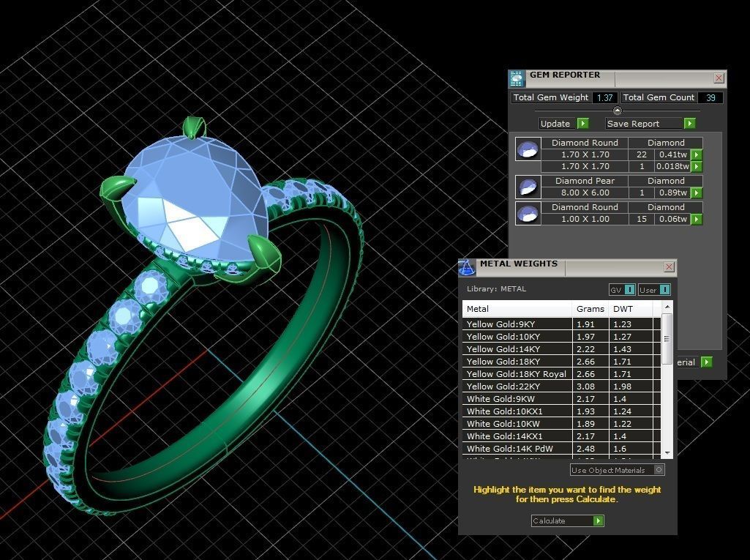This screenshot has height=560, width=750.
Task: Select Yellow Gold:18KY row
Action: tap(561, 362)
